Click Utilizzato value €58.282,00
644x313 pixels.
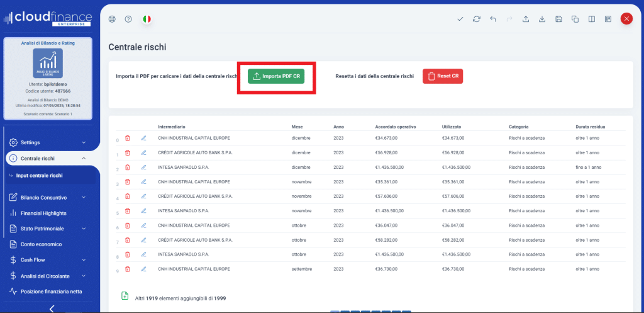coord(453,240)
